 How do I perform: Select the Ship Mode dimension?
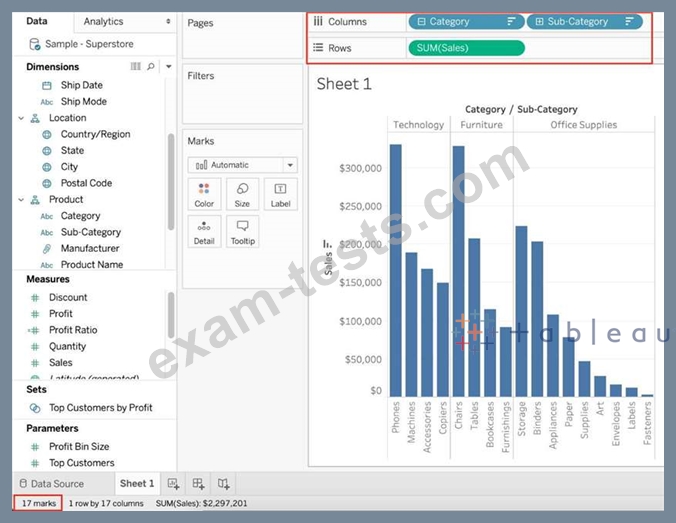pyautogui.click(x=83, y=102)
